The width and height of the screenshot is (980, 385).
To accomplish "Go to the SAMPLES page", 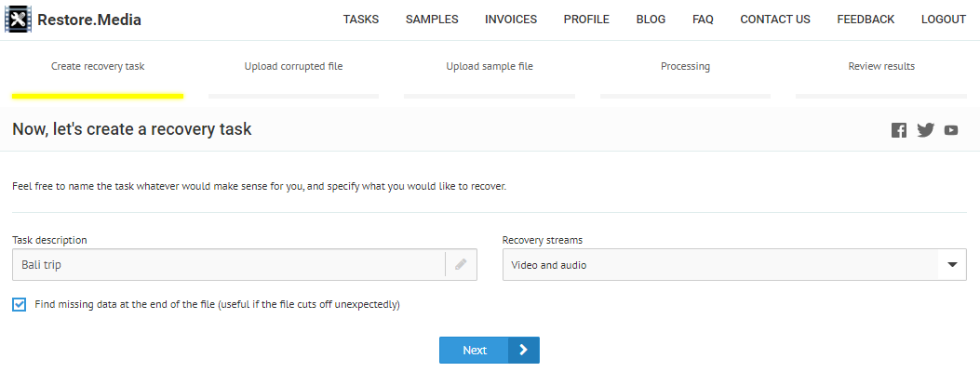I will tap(432, 20).
